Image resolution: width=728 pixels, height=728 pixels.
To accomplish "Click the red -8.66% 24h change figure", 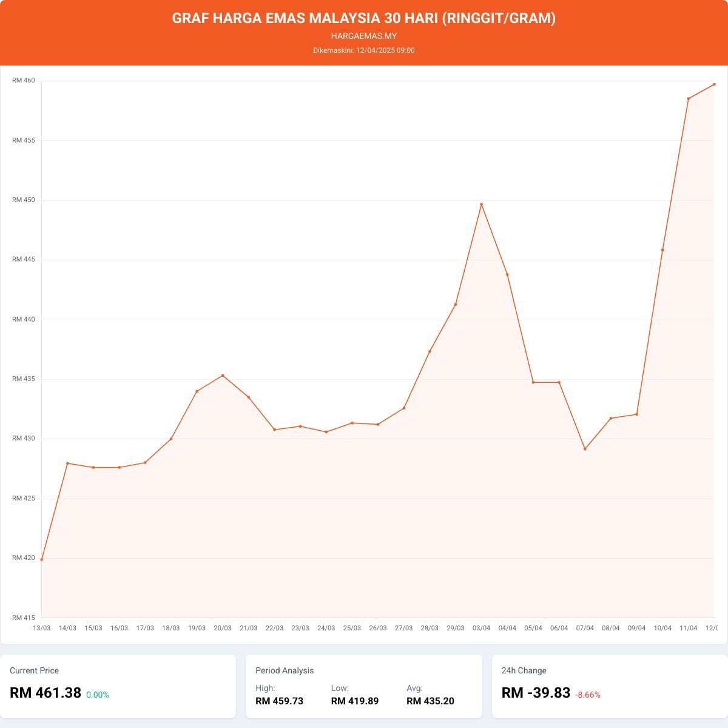I will (588, 695).
